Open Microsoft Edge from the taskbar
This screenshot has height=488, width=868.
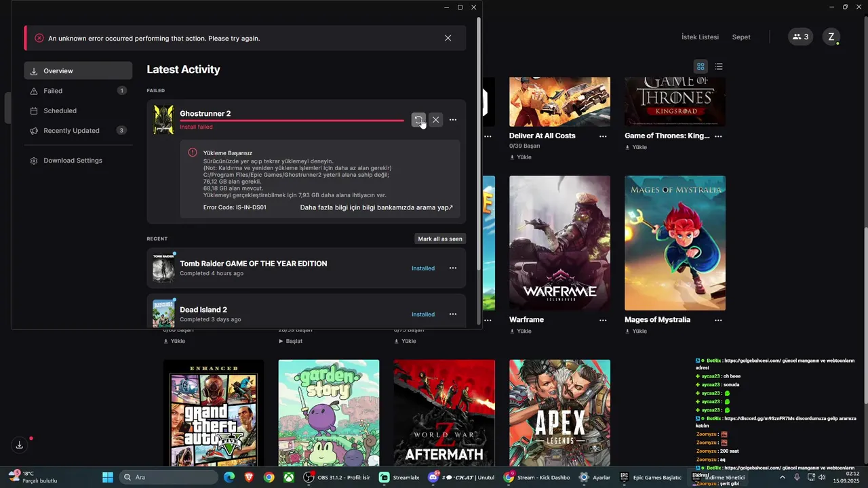229,477
